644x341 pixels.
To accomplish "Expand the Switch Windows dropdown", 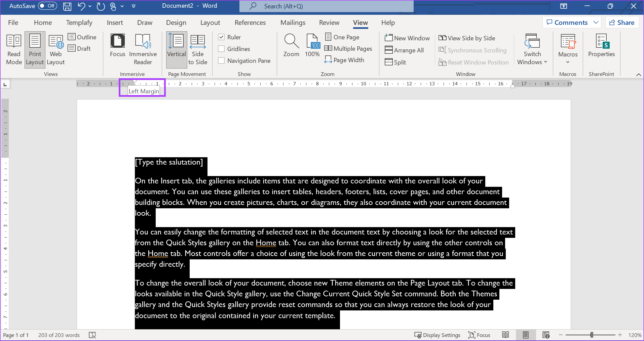I will pos(532,50).
